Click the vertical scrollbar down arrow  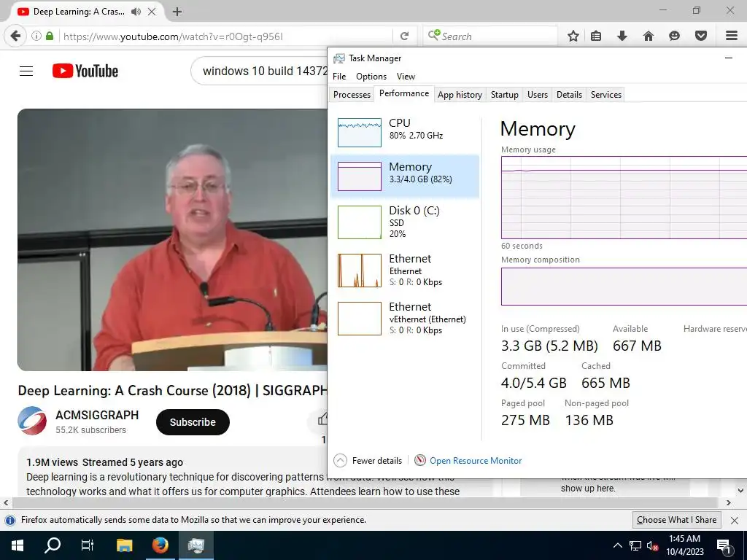point(741,491)
